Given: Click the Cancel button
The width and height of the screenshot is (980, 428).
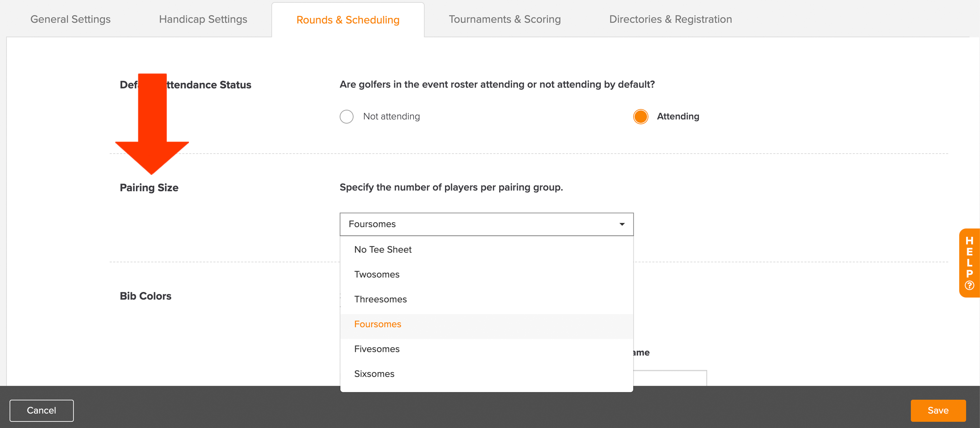Looking at the screenshot, I should (42, 411).
